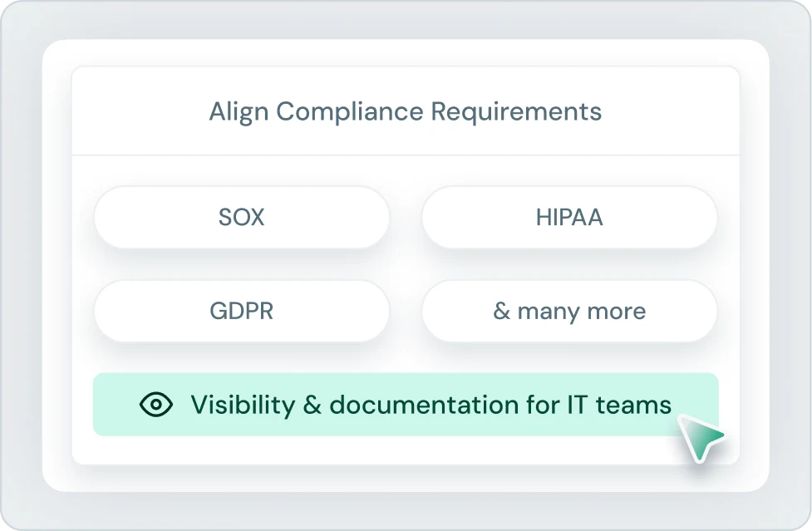
Task: Expand the compliance requirements header section
Action: [406, 111]
